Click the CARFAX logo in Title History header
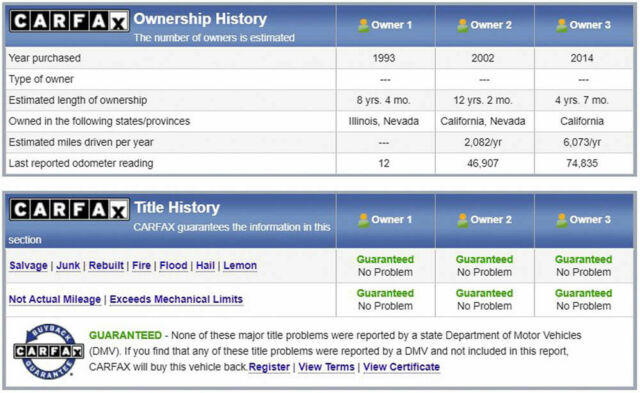 coord(69,210)
